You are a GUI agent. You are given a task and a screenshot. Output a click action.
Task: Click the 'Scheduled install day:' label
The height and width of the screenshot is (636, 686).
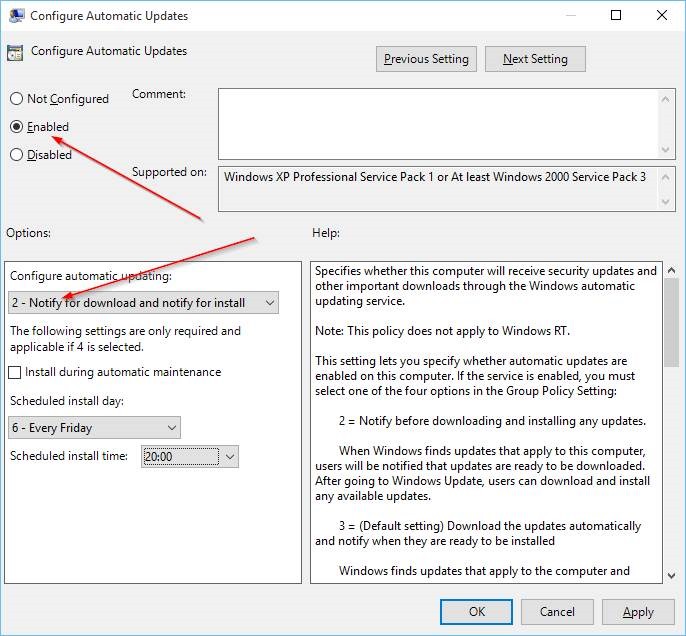coord(67,401)
